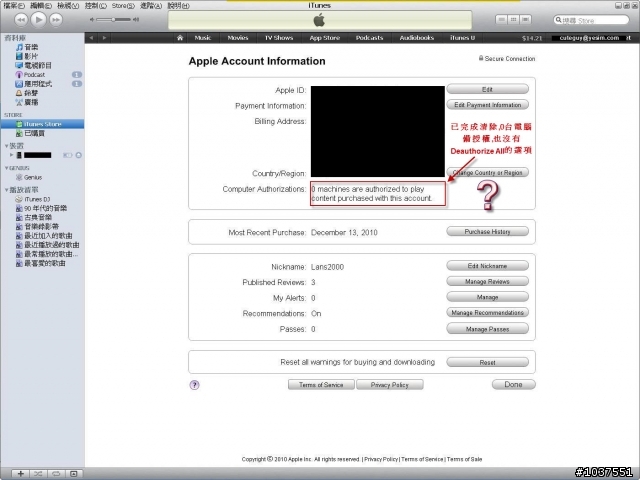
Task: Switch to list view icon
Action: point(502,19)
